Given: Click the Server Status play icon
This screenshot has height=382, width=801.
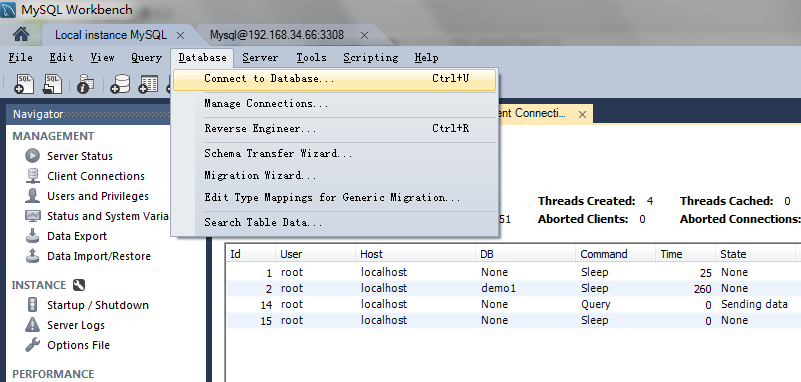Looking at the screenshot, I should [x=32, y=156].
